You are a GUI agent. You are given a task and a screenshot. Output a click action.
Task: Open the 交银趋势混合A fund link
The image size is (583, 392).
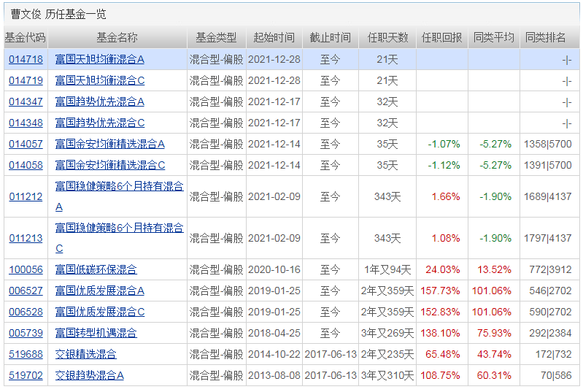point(90,376)
